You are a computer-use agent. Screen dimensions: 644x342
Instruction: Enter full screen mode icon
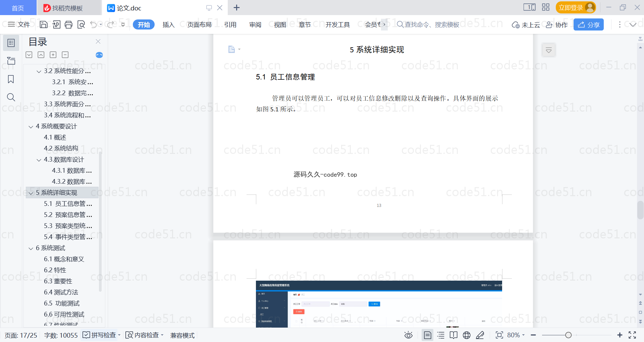632,335
